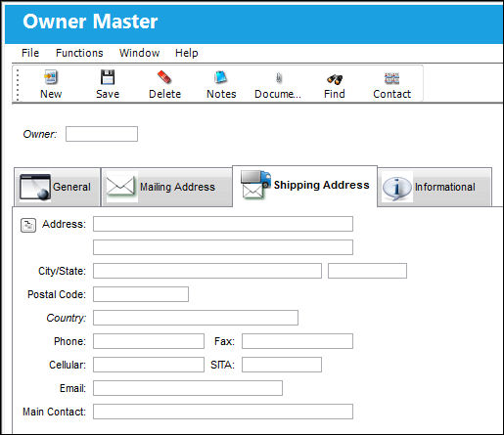The height and width of the screenshot is (435, 504).
Task: Switch to the Mailing Address tab
Action: 166,187
